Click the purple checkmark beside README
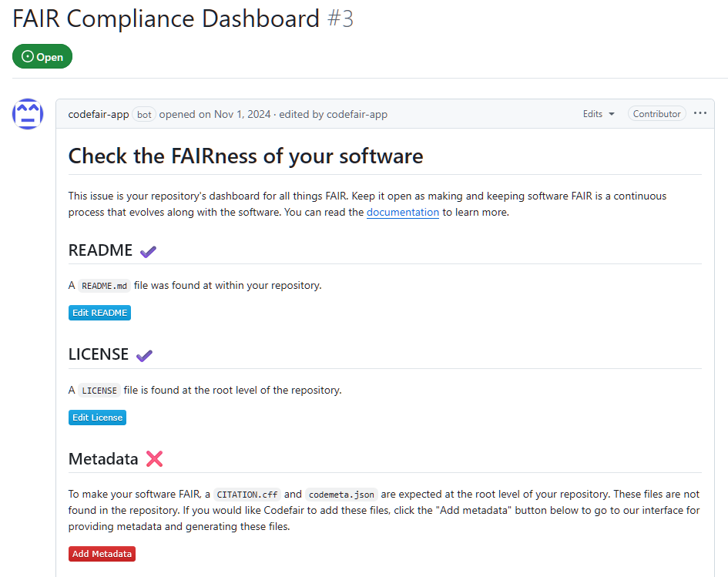This screenshot has width=728, height=577. (x=148, y=251)
